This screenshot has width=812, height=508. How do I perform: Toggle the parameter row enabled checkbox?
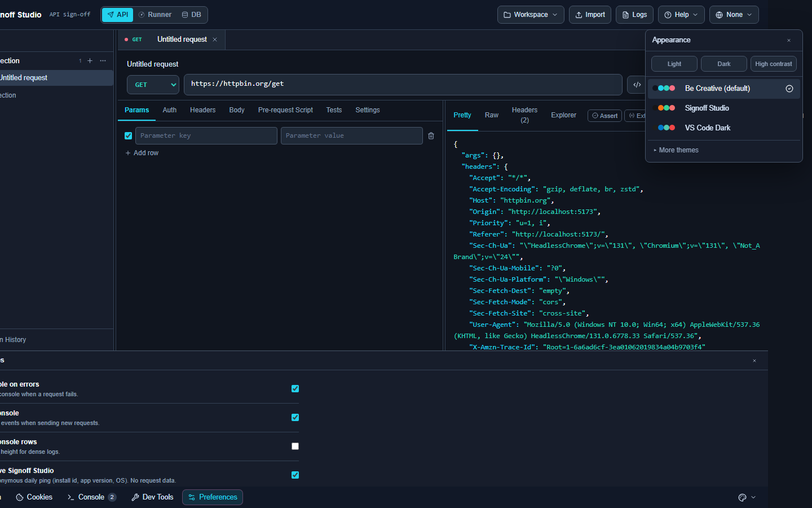point(128,135)
